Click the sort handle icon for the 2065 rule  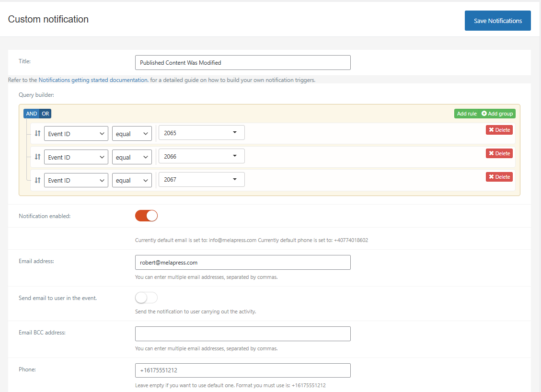click(x=37, y=133)
